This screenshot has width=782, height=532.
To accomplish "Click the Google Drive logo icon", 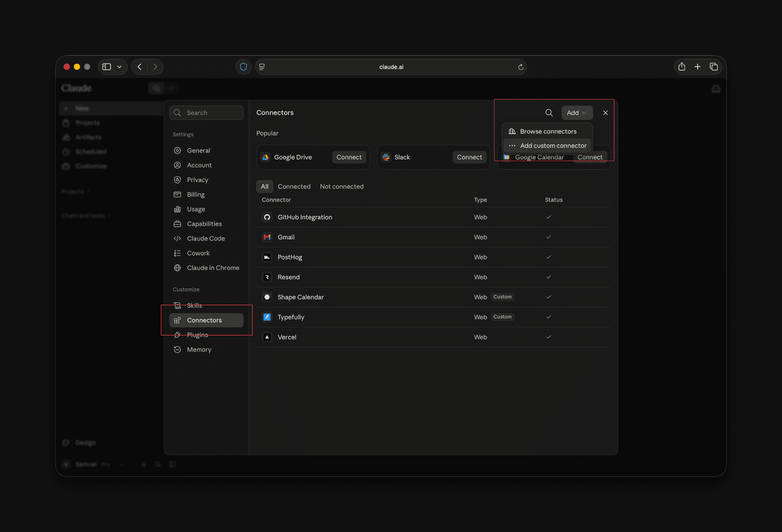I will (265, 157).
